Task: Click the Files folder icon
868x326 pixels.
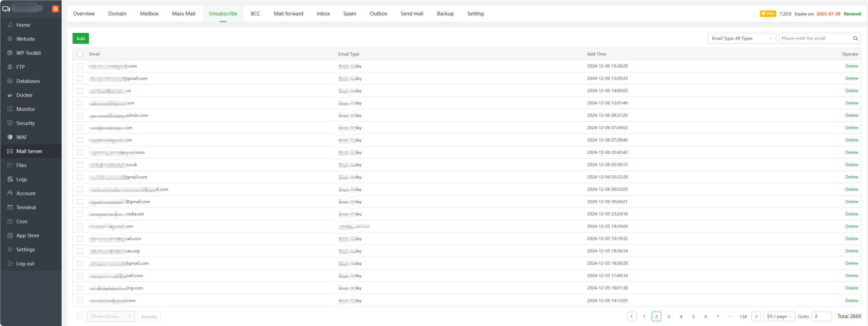Action: coord(10,165)
